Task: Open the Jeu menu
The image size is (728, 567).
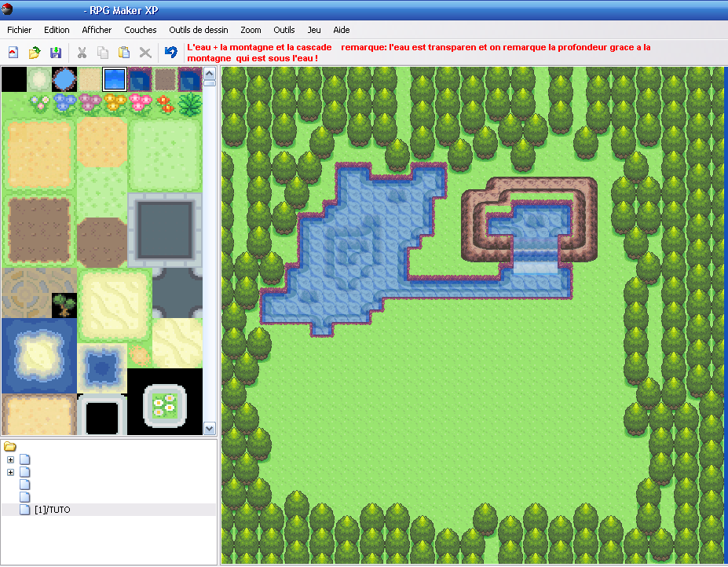Action: (314, 30)
